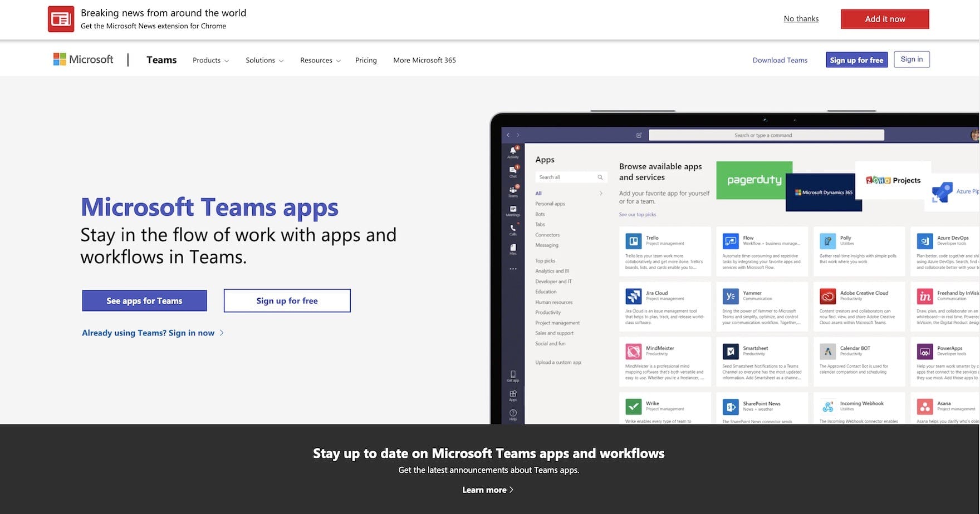Open the Solutions dropdown menu
Viewport: 980px width, 514px height.
(264, 60)
